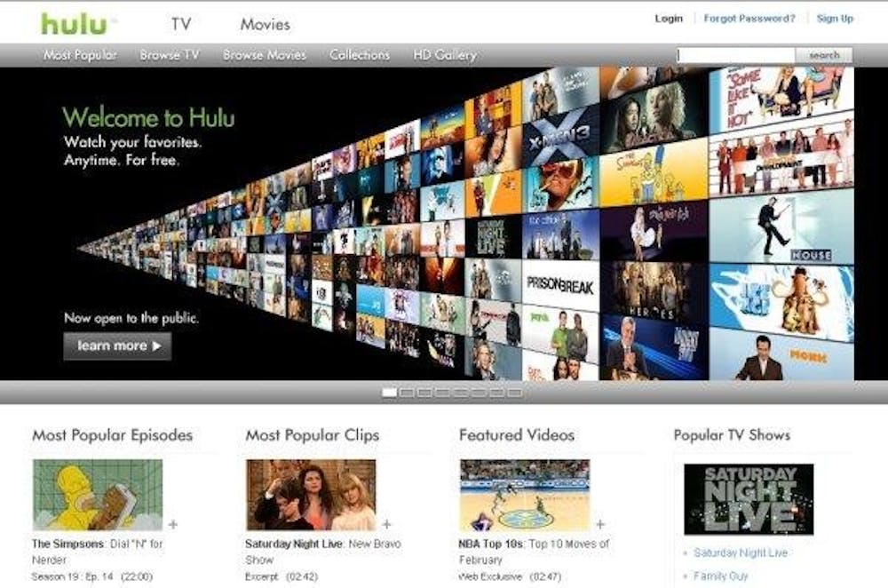
Task: Focus the search input field
Action: coord(736,55)
